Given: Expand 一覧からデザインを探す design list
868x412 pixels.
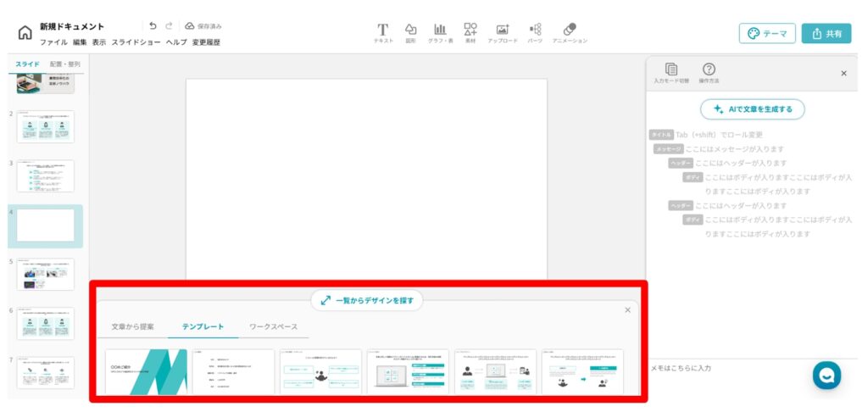Looking at the screenshot, I should (366, 300).
